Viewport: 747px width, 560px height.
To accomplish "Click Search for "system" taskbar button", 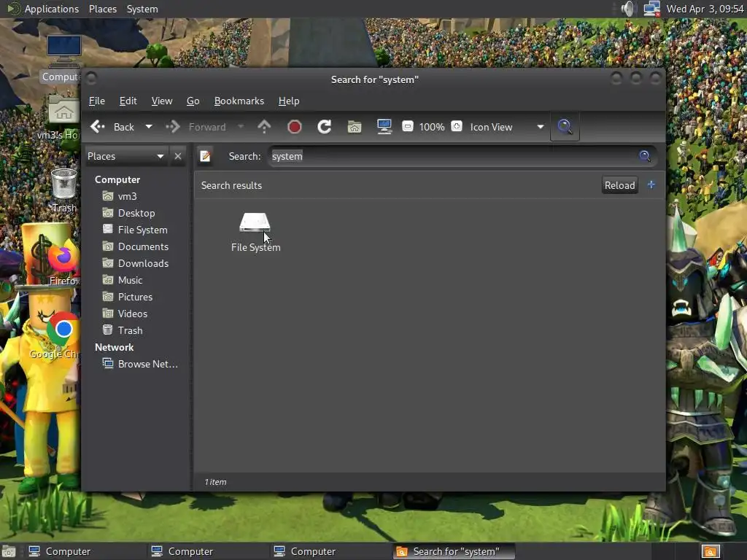I will [454, 551].
